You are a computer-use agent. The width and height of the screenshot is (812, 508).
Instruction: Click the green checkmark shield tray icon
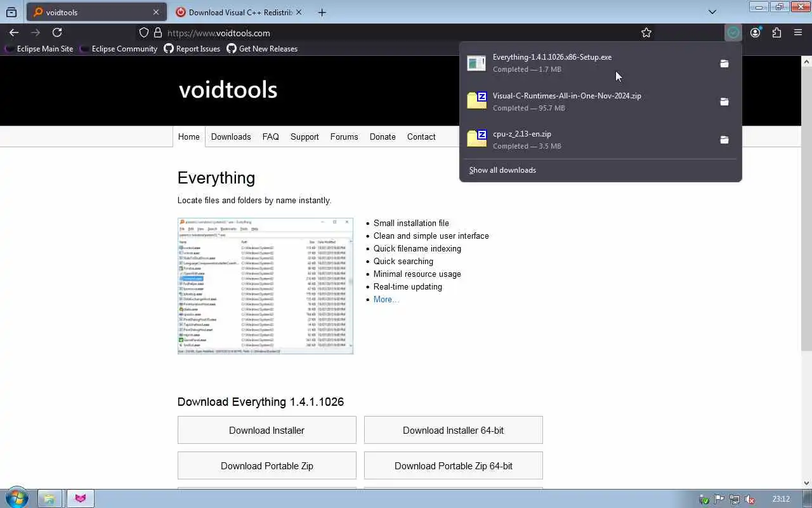704,499
